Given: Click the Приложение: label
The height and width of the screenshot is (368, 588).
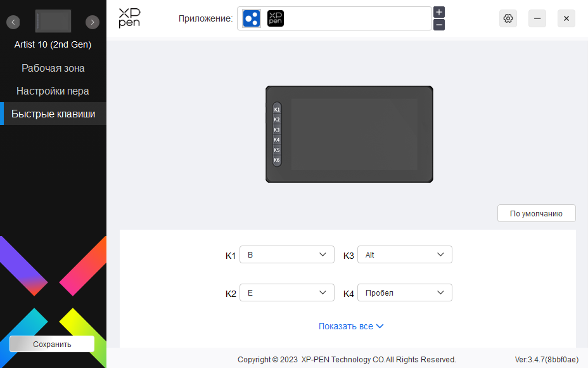Looking at the screenshot, I should tap(205, 18).
